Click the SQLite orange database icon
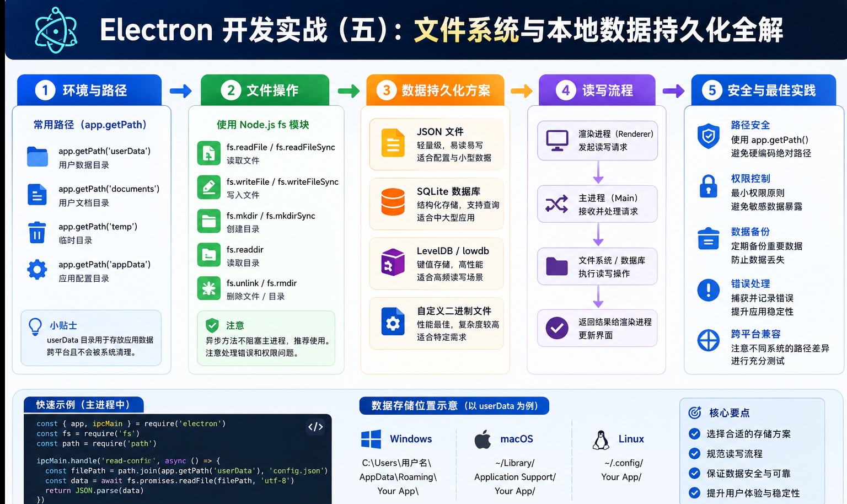 [393, 202]
